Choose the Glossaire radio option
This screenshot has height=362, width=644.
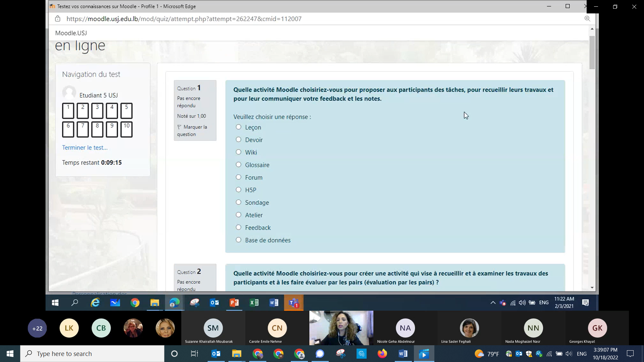tap(238, 165)
